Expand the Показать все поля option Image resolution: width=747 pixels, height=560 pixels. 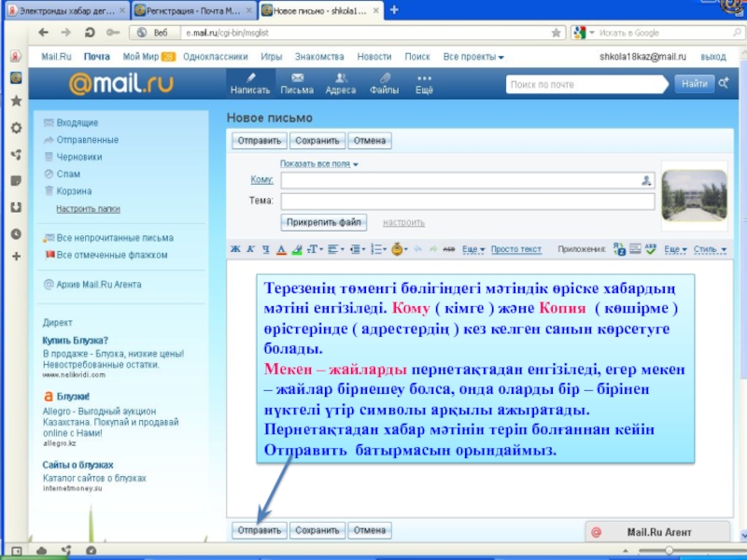pos(318,163)
